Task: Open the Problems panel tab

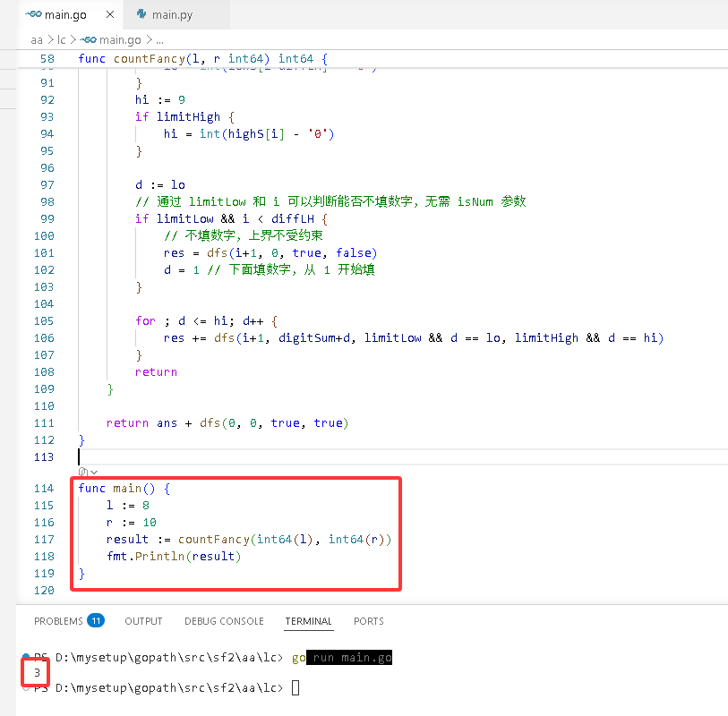Action: coord(58,621)
